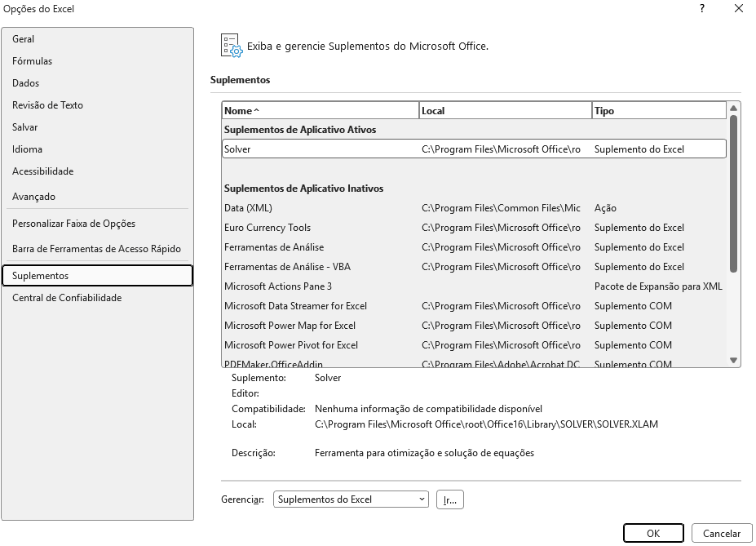Click the Suplementos de Aplicativo Inativos heading

click(303, 189)
